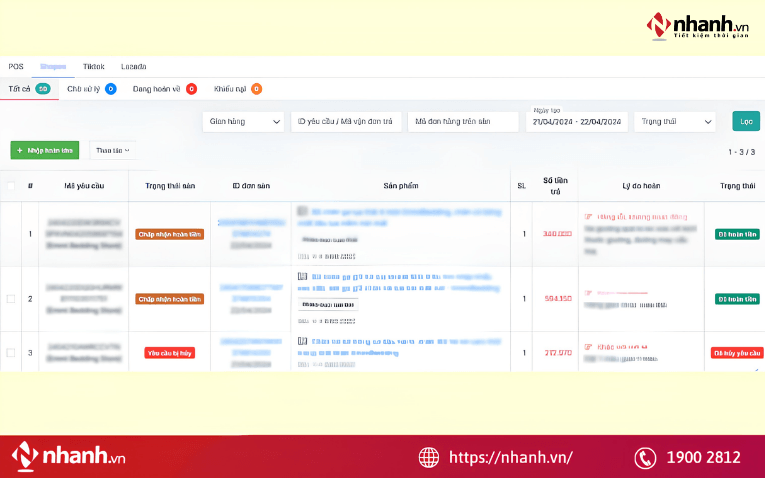Click the phone icon in the footer

[x=645, y=458]
